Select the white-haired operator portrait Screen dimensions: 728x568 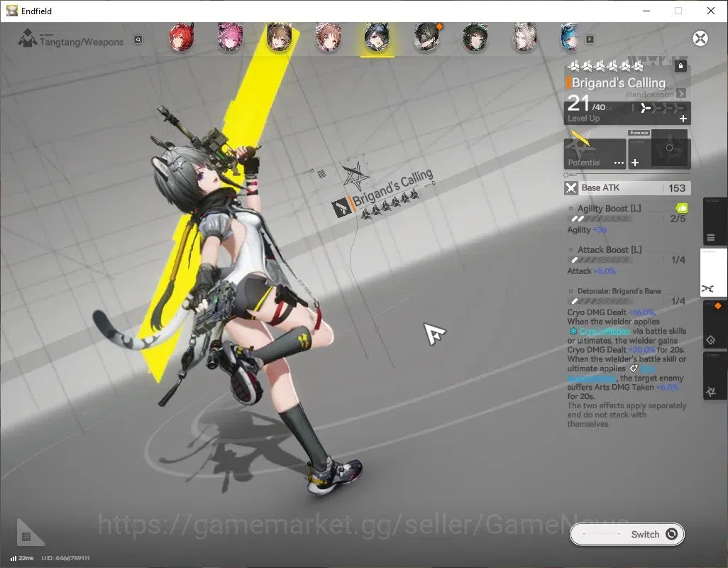[x=524, y=37]
